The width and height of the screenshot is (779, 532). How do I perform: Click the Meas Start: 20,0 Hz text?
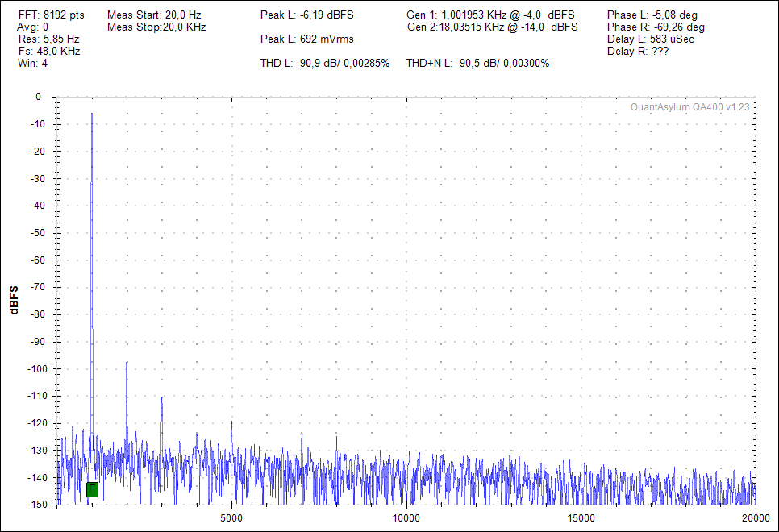click(x=154, y=15)
